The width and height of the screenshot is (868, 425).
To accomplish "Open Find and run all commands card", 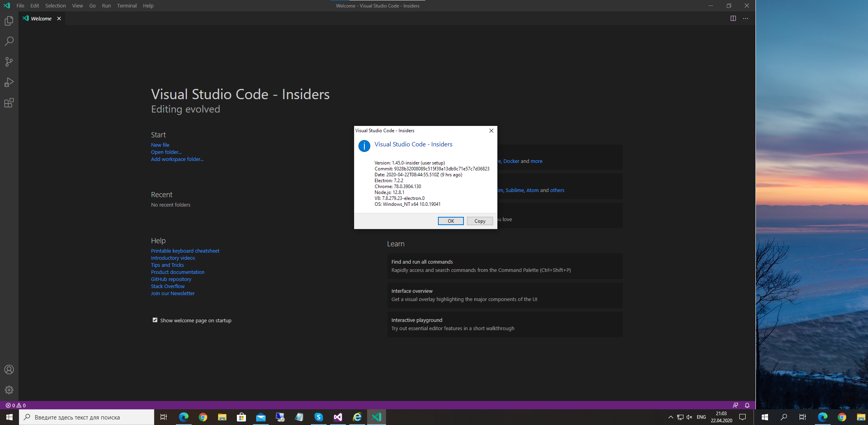I will tap(505, 266).
